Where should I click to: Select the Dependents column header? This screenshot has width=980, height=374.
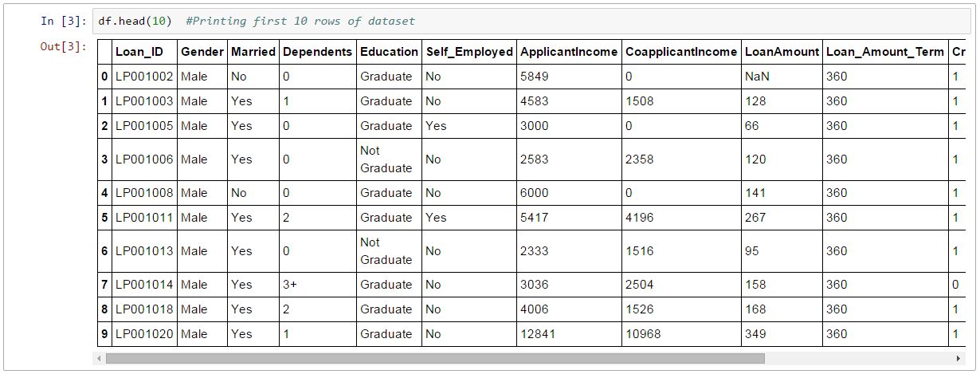(x=317, y=52)
